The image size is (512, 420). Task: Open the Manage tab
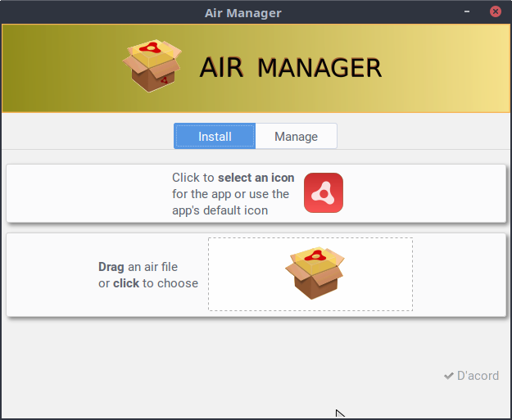point(296,137)
